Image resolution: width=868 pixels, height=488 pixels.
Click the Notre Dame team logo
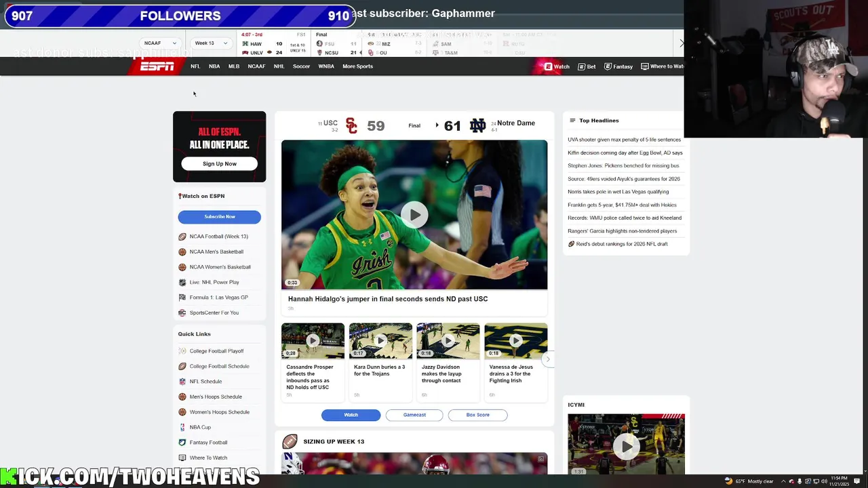point(477,125)
